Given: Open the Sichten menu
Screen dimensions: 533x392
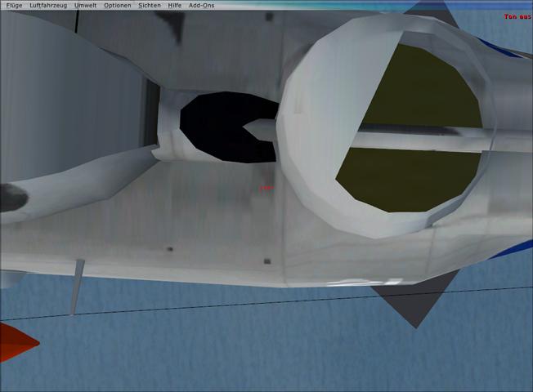Looking at the screenshot, I should point(150,5).
